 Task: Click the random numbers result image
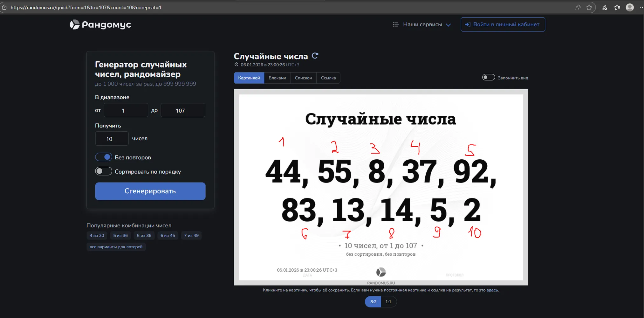tap(381, 187)
